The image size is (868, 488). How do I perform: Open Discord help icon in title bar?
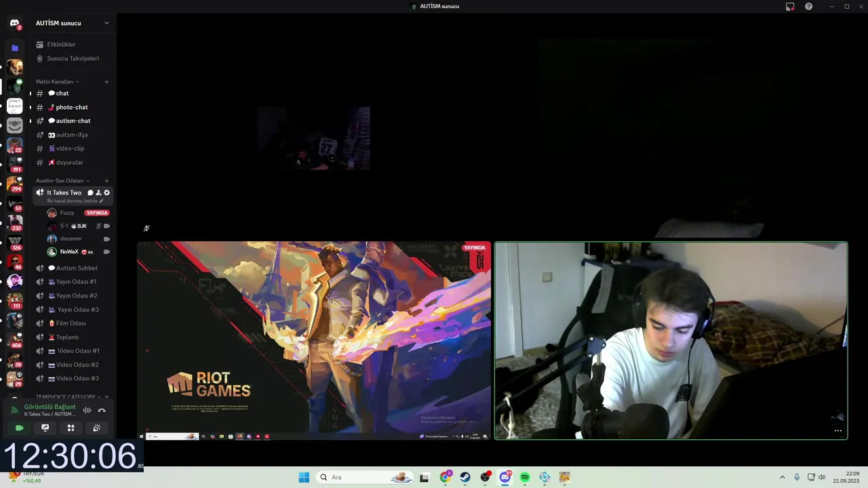pyautogui.click(x=808, y=6)
